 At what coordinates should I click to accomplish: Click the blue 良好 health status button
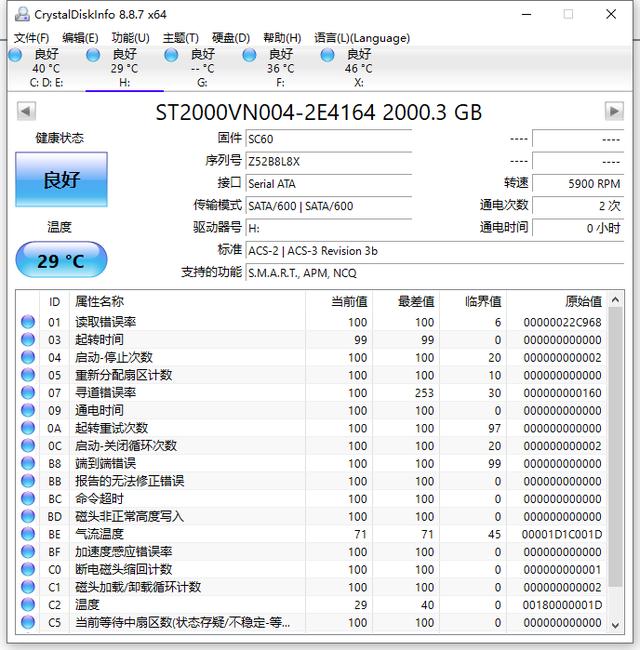[x=61, y=179]
